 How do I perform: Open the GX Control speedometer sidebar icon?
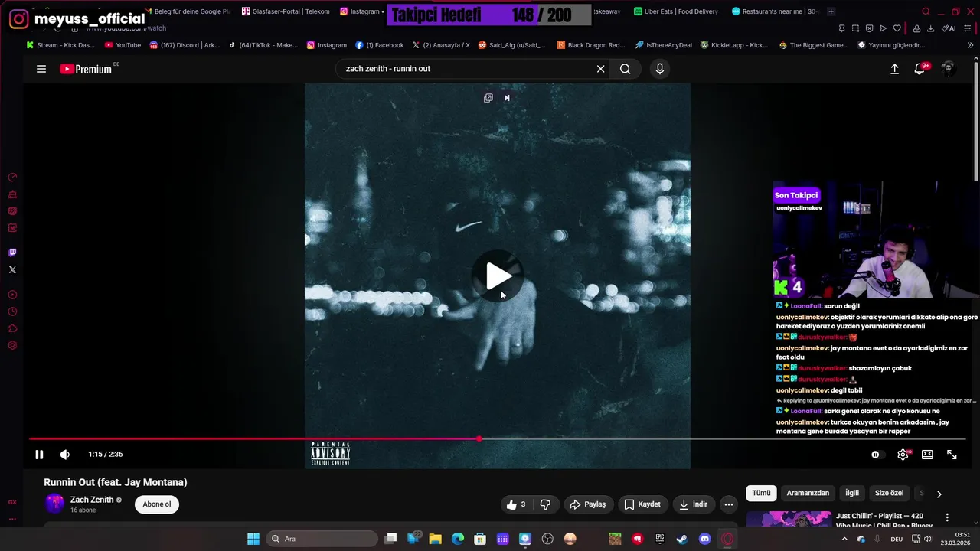tap(12, 178)
